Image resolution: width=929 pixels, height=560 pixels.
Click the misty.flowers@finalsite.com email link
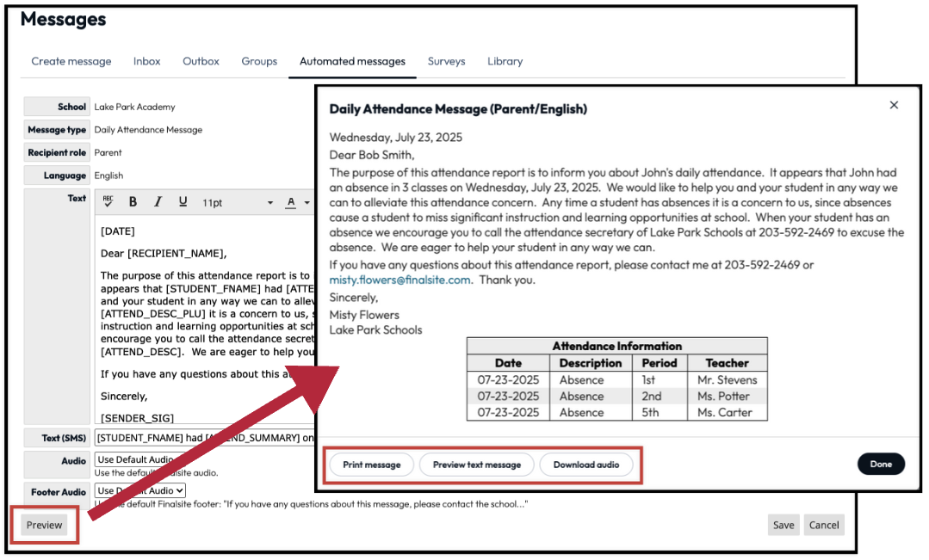tap(400, 280)
